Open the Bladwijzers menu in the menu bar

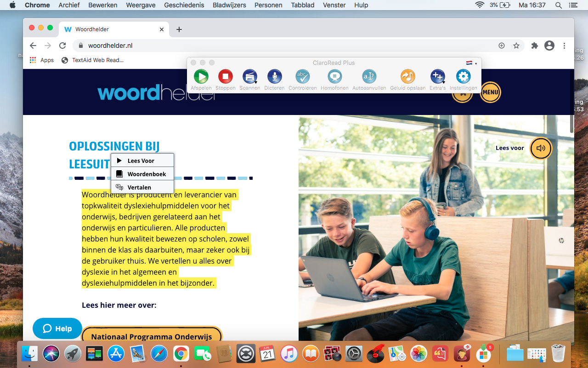229,5
